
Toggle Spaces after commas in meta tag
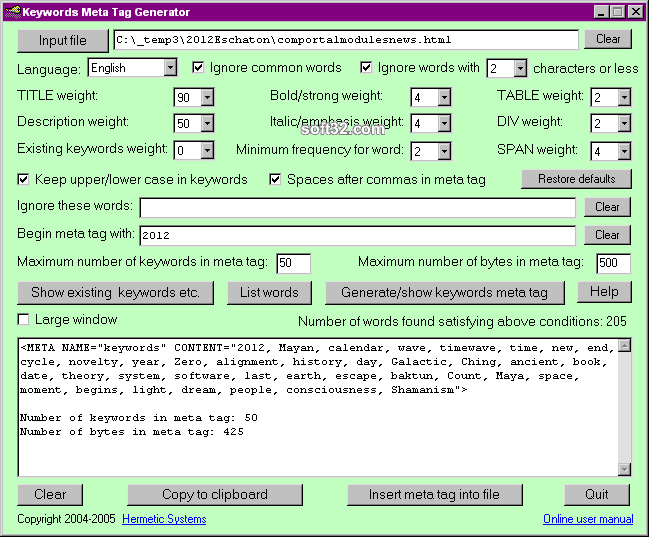tap(275, 179)
